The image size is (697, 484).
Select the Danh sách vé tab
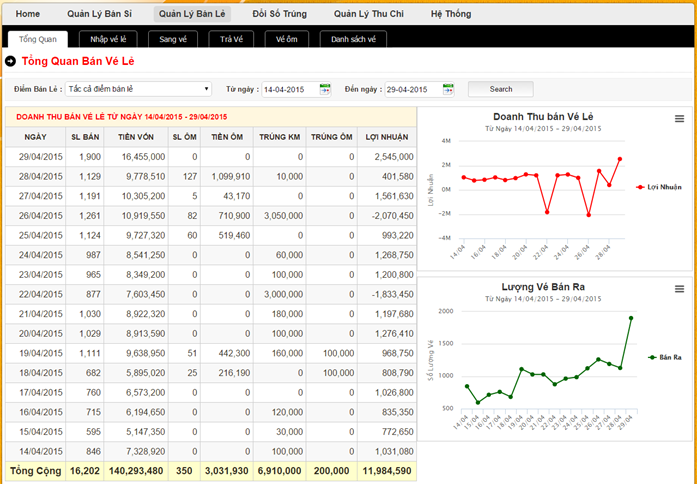click(x=353, y=39)
